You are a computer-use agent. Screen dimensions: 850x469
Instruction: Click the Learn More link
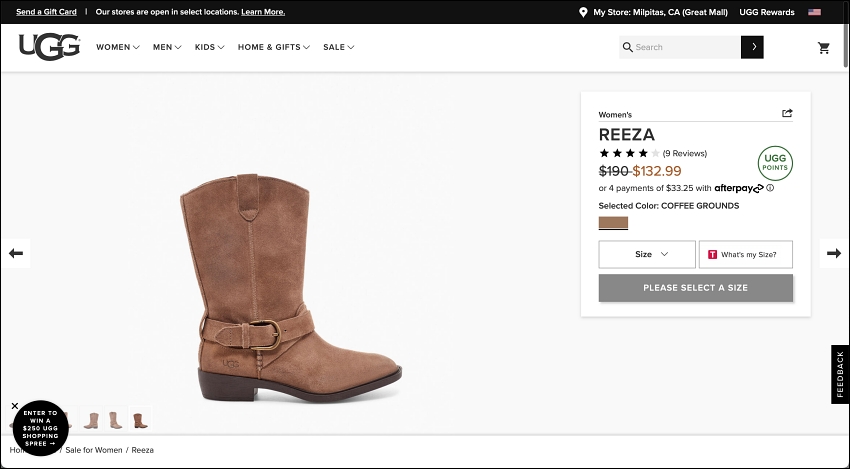pyautogui.click(x=263, y=12)
